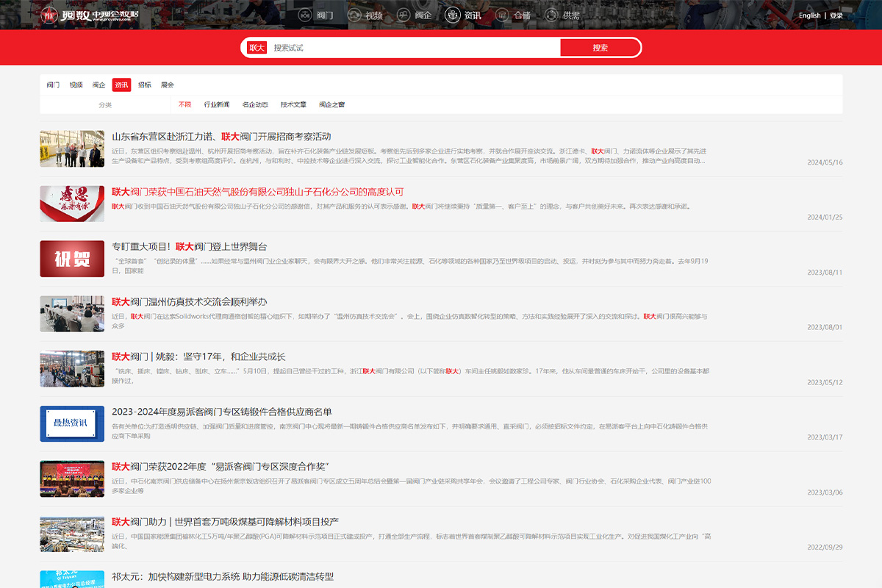Switch language to English
882x588 pixels.
pyautogui.click(x=809, y=15)
